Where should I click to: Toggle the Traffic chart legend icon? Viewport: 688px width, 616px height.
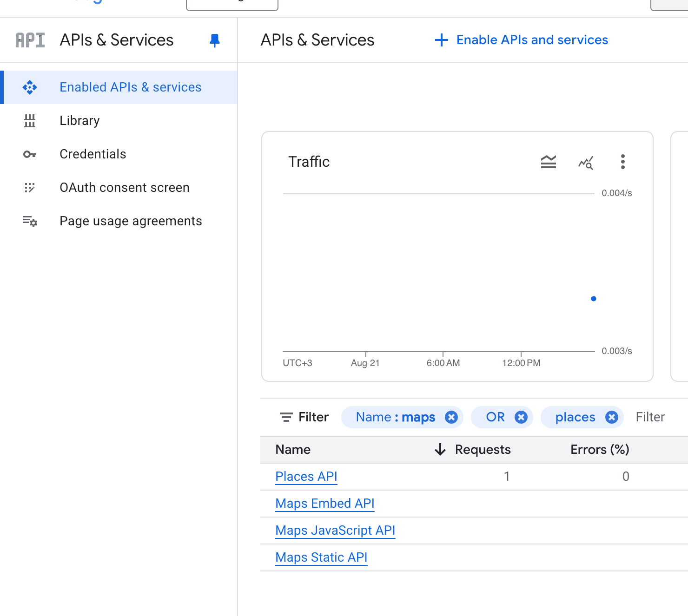pyautogui.click(x=549, y=162)
